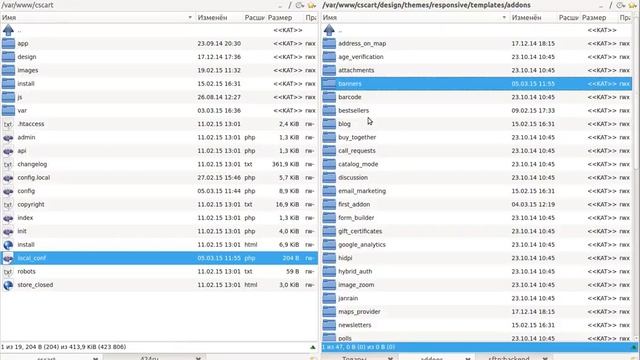Select the app folder icon
Screen dimensions: 640x360
(x=8, y=44)
